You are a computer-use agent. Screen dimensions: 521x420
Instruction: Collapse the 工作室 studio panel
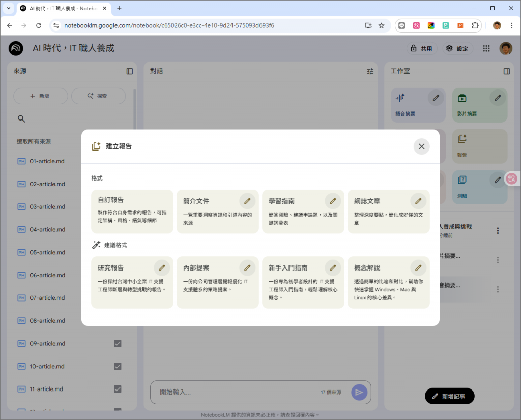(506, 71)
